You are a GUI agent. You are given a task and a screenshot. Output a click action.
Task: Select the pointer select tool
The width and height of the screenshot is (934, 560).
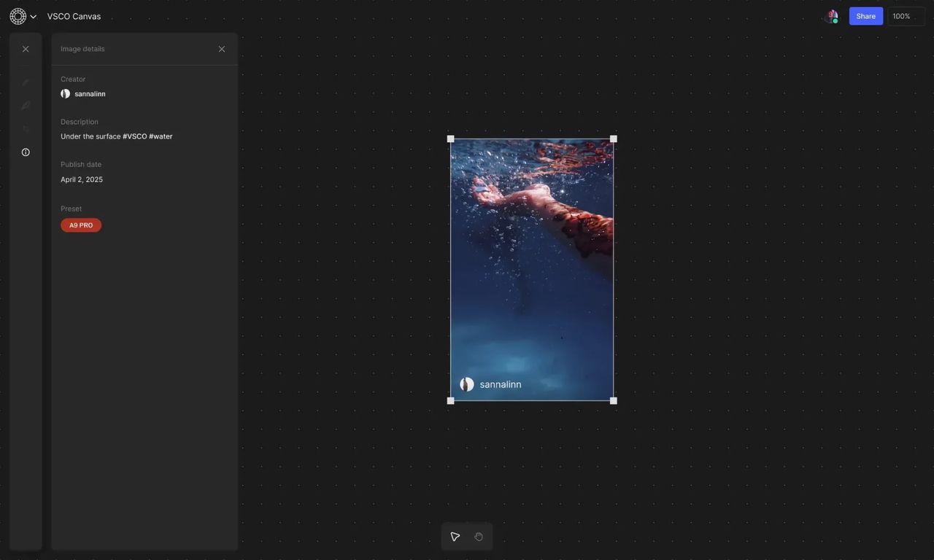click(455, 537)
